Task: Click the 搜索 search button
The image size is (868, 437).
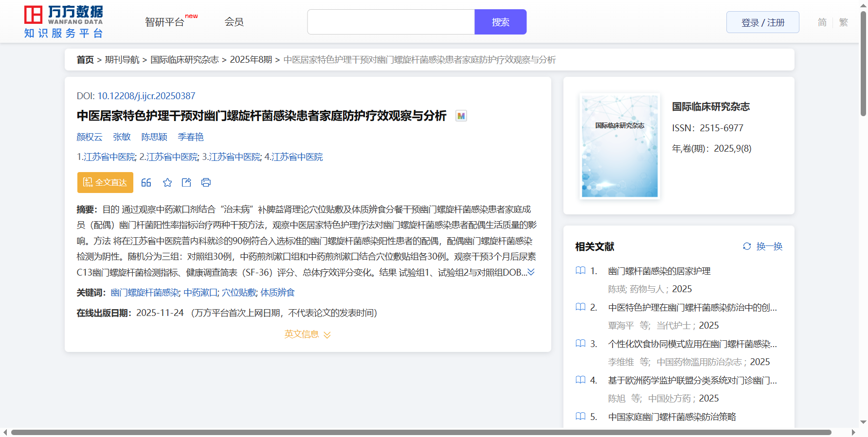Action: 500,22
